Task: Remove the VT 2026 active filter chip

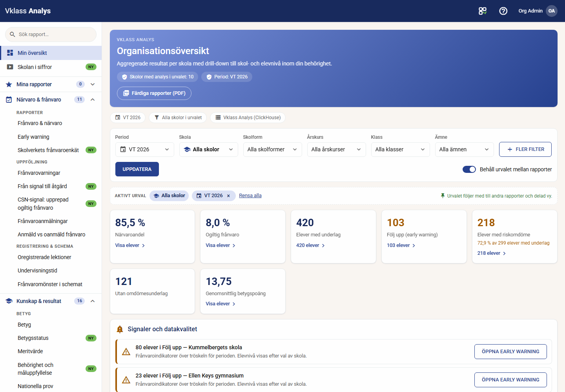Action: pos(228,196)
